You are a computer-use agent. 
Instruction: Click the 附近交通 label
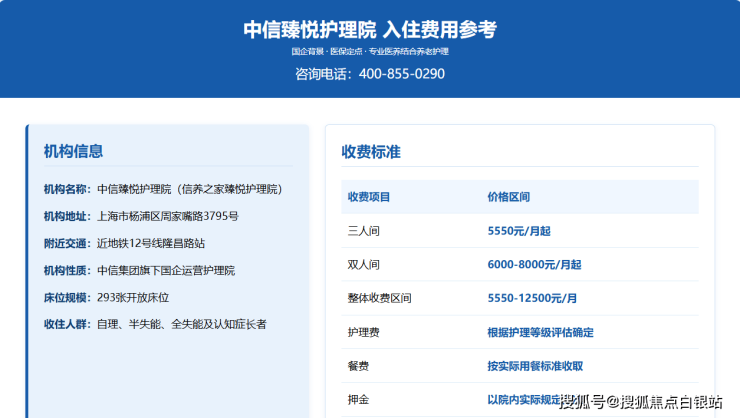pos(65,243)
